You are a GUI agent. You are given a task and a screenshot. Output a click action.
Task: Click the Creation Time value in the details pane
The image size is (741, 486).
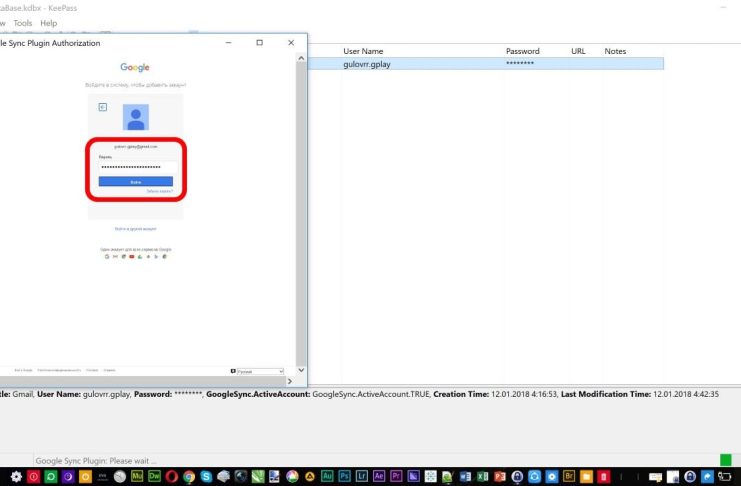point(524,394)
